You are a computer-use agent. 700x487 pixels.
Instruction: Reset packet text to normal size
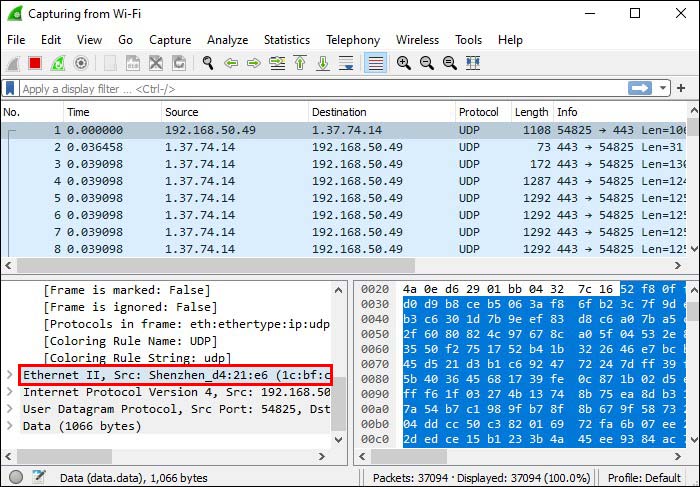coord(450,63)
